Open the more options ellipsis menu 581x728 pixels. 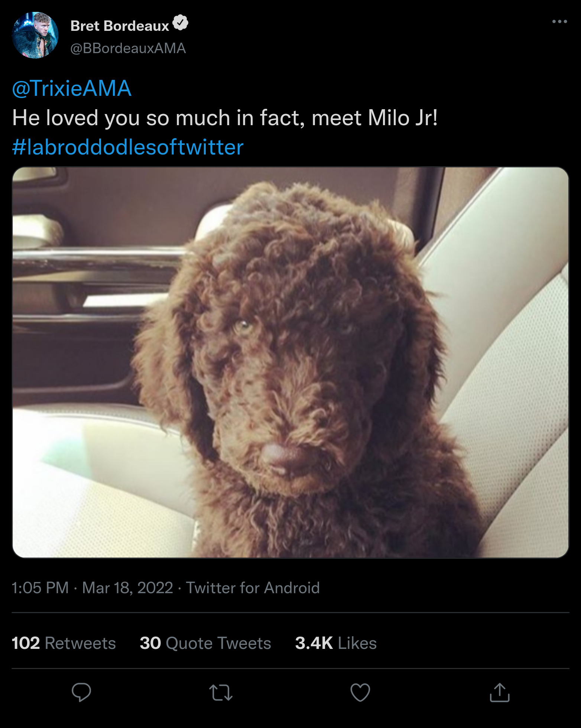(x=559, y=22)
